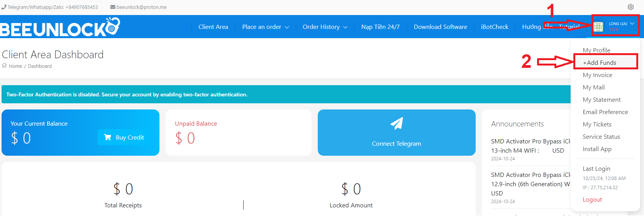Click the phone icon beside contact number

point(4,7)
